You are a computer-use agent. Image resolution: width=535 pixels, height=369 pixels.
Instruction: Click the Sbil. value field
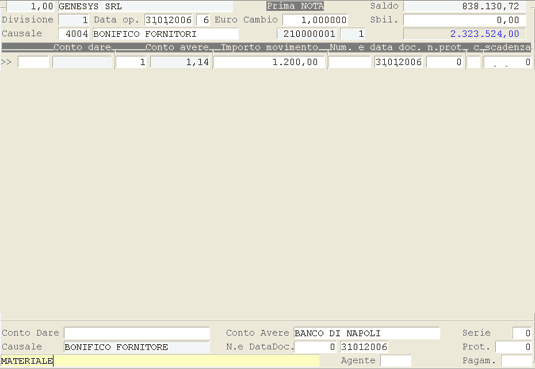click(465, 20)
